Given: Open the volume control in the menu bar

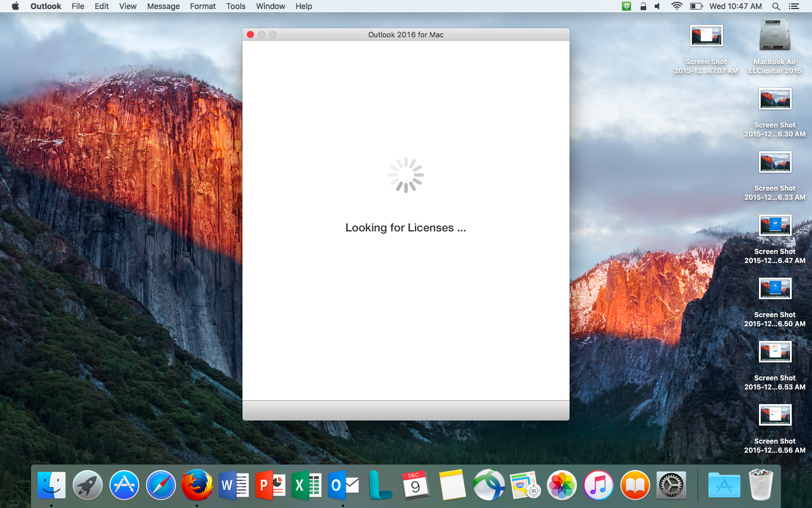Looking at the screenshot, I should point(657,6).
